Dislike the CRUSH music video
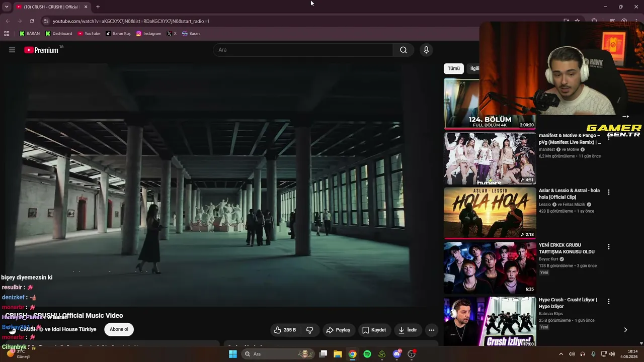 pos(310,330)
